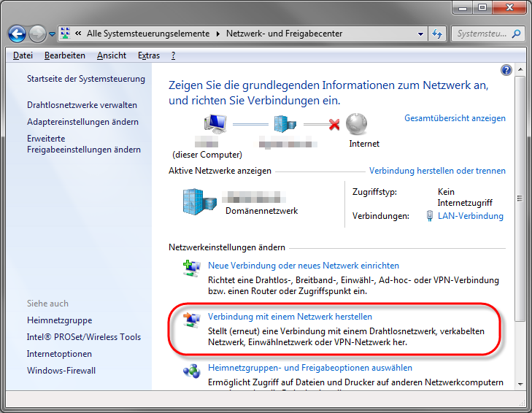
Task: Click the refresh icon beside address bar
Action: pos(437,34)
